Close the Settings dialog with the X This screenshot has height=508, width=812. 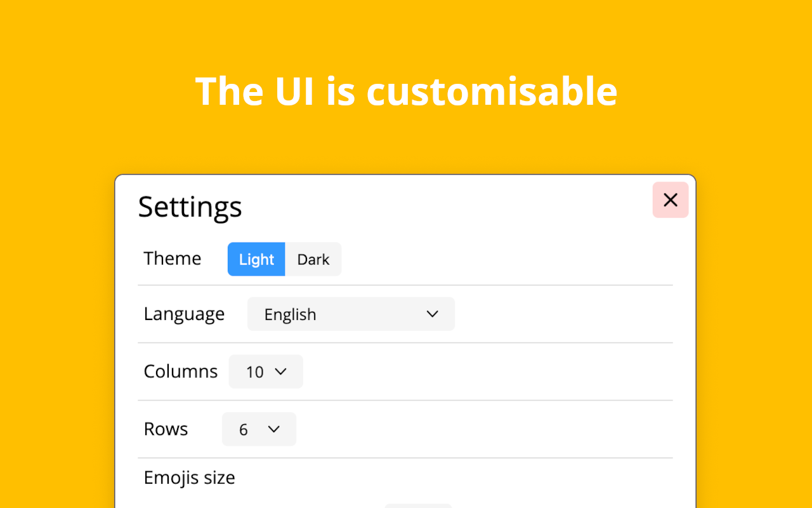(x=671, y=200)
